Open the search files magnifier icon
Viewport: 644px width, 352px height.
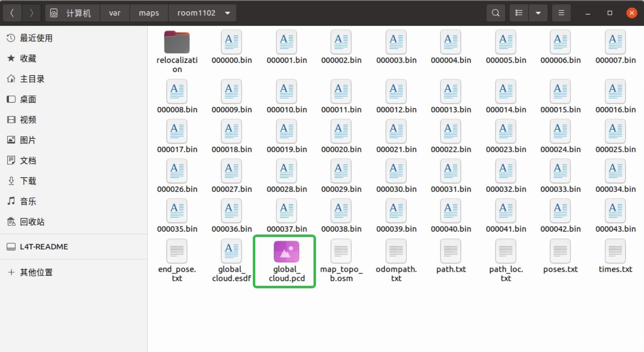click(x=496, y=13)
